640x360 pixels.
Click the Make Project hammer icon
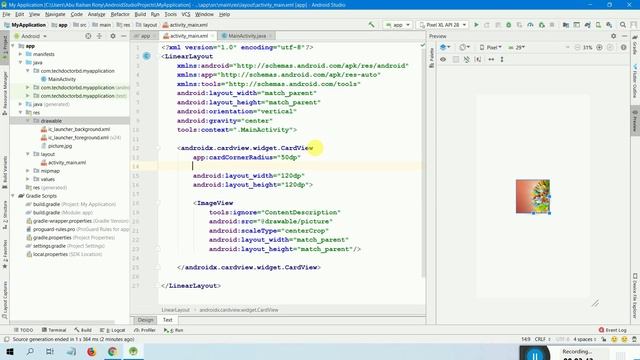[x=371, y=25]
